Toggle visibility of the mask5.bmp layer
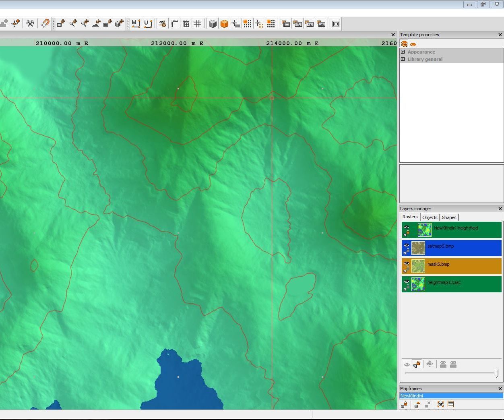The image size is (504, 420). 406,263
